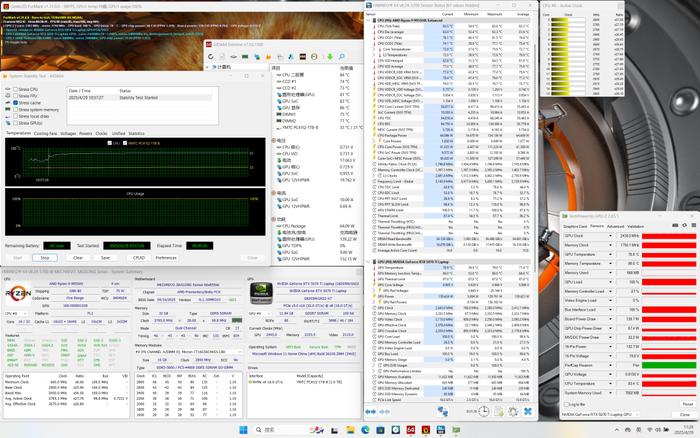Click the Preferences button
This screenshot has width=700, height=438.
click(x=166, y=258)
